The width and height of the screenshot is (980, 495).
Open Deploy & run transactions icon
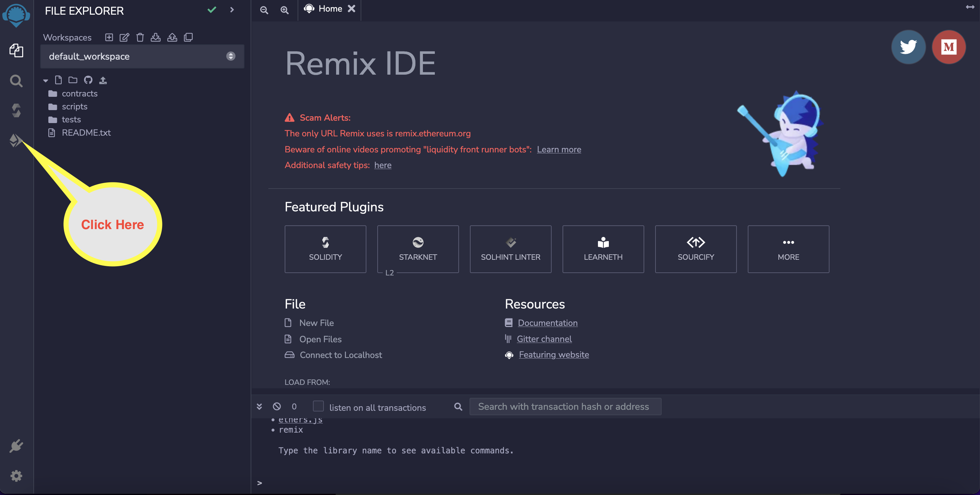pos(15,140)
